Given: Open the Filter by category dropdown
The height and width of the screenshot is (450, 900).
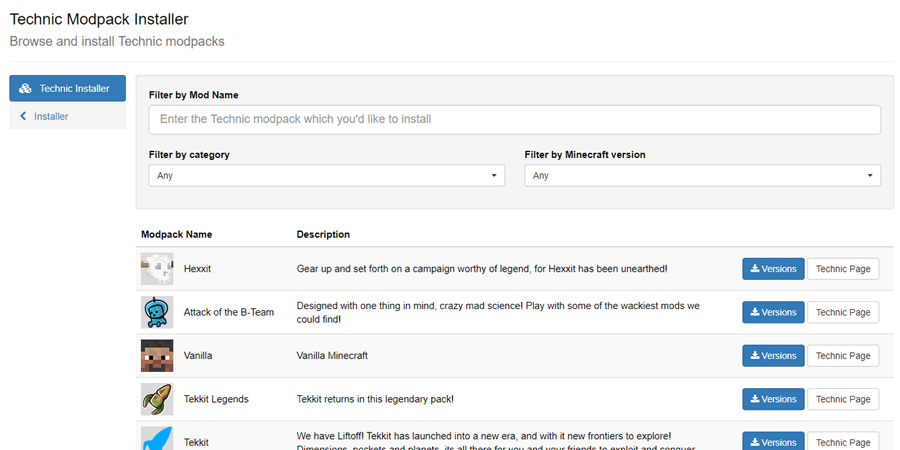Looking at the screenshot, I should click(327, 176).
